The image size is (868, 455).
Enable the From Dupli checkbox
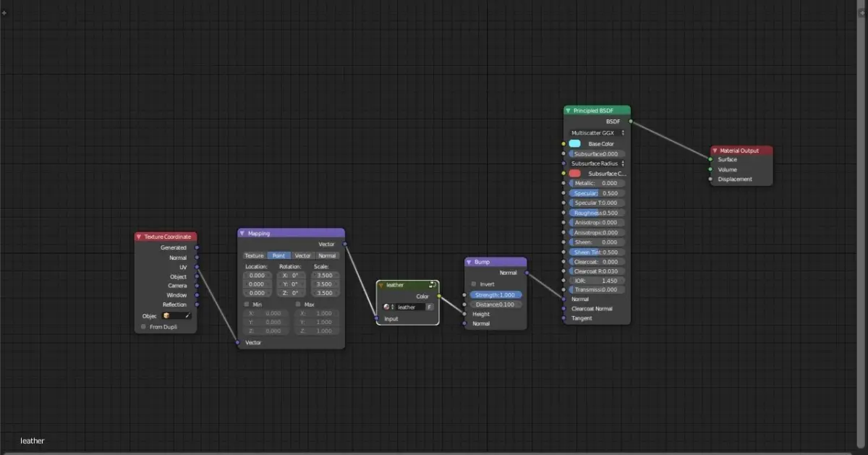[143, 327]
